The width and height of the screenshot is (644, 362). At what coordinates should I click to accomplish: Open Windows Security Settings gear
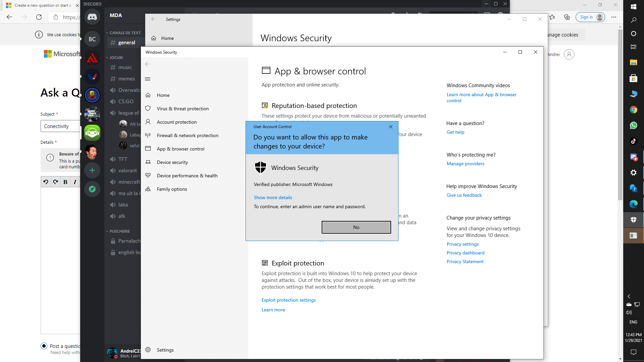tap(148, 350)
